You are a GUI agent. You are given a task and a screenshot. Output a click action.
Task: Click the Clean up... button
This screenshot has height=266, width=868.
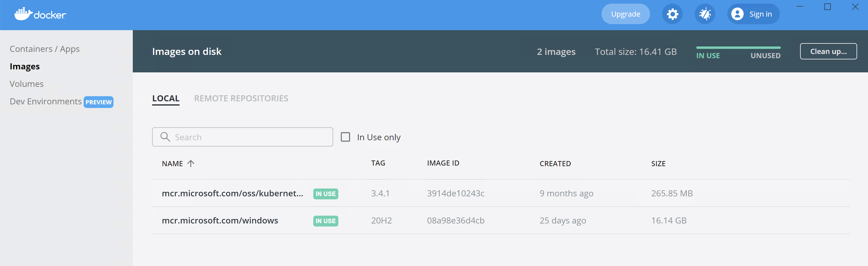(828, 52)
